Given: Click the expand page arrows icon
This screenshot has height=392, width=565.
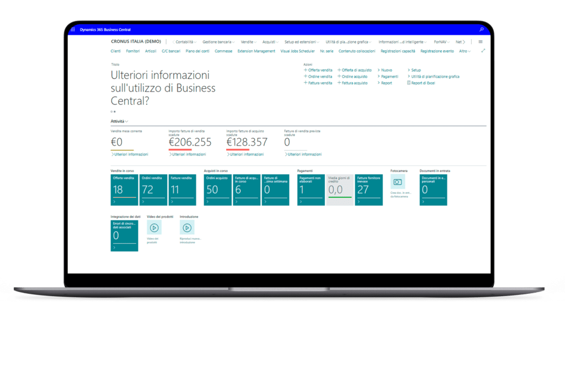Looking at the screenshot, I should pyautogui.click(x=483, y=51).
